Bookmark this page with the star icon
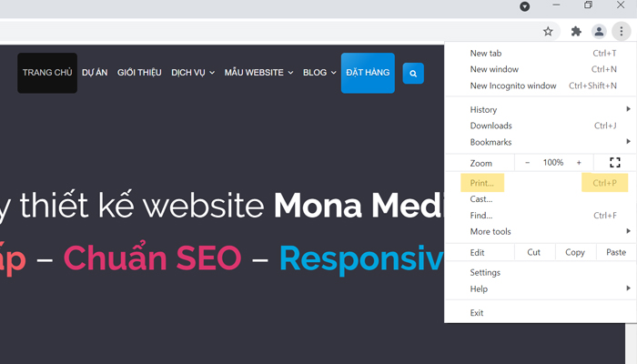 coord(548,31)
